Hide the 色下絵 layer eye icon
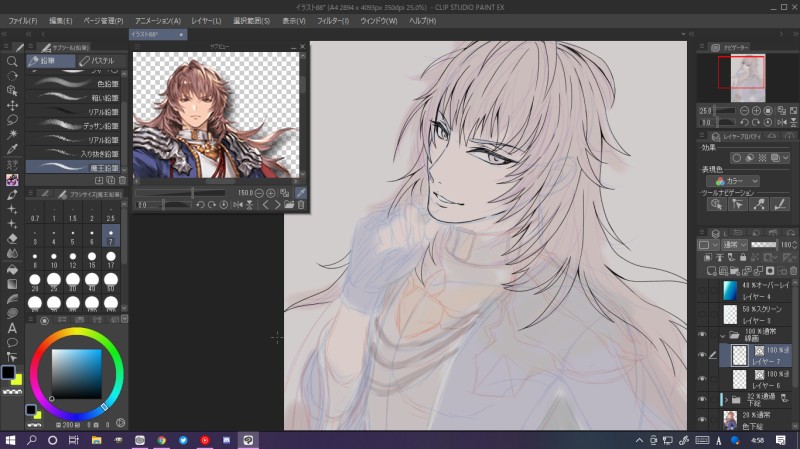Viewport: 800px width, 449px height. [x=702, y=419]
